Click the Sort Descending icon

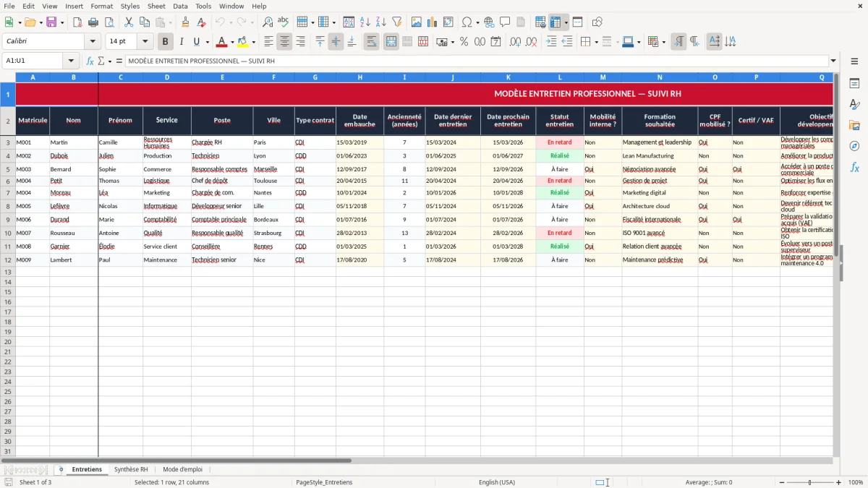click(x=380, y=22)
